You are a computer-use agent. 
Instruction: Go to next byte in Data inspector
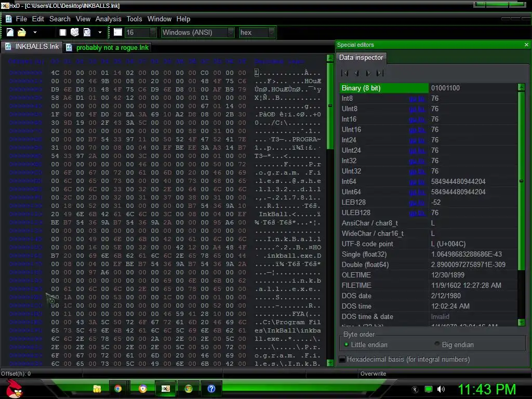[x=368, y=73]
